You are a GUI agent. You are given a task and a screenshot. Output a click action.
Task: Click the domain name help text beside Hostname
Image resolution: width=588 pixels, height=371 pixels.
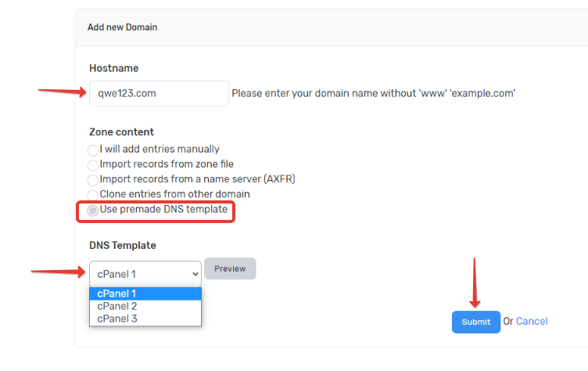(x=373, y=93)
